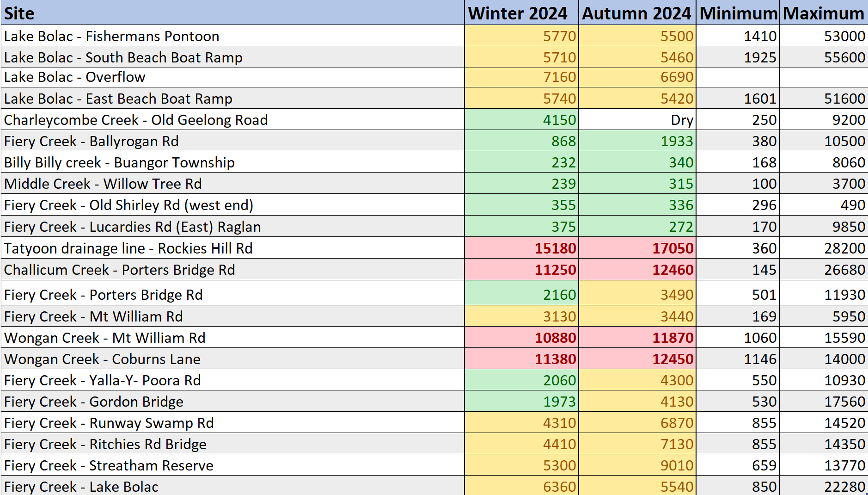
Task: Click the Winter 2024 column header
Action: pos(521,12)
